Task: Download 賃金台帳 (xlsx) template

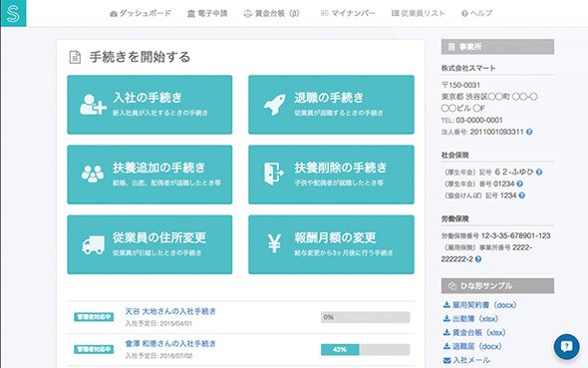Action: tap(474, 333)
